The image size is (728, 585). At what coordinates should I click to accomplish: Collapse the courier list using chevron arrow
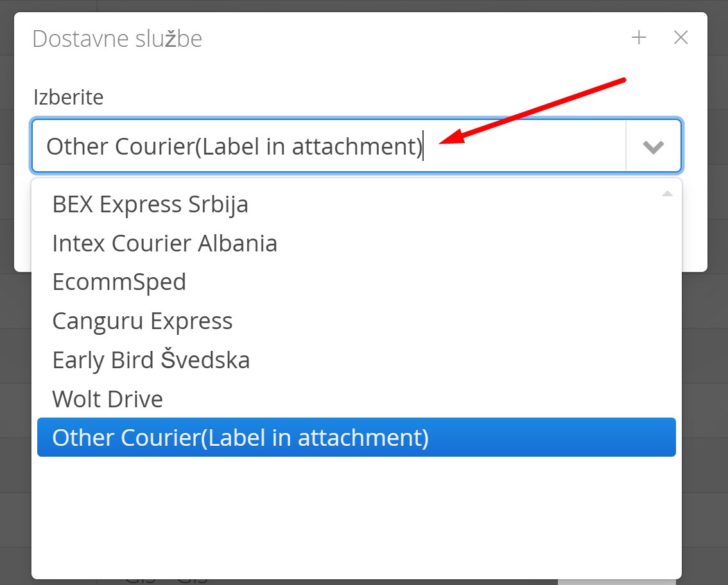click(654, 147)
